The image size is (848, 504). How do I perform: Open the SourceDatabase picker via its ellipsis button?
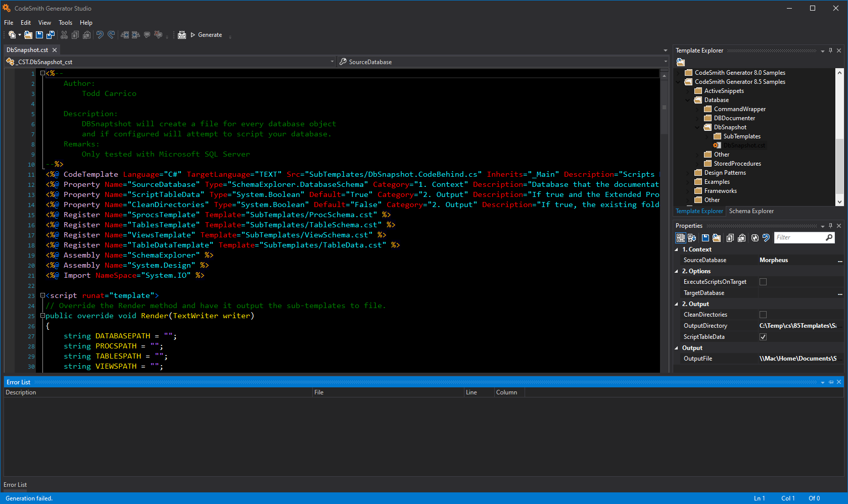840,260
